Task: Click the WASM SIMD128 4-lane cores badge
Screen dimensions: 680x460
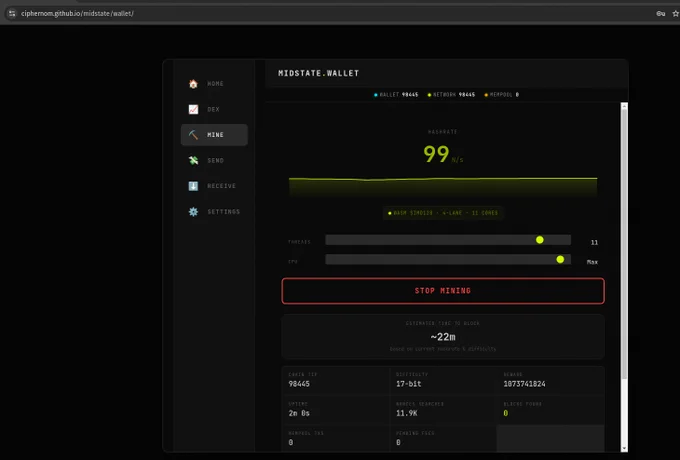Action: tap(443, 213)
